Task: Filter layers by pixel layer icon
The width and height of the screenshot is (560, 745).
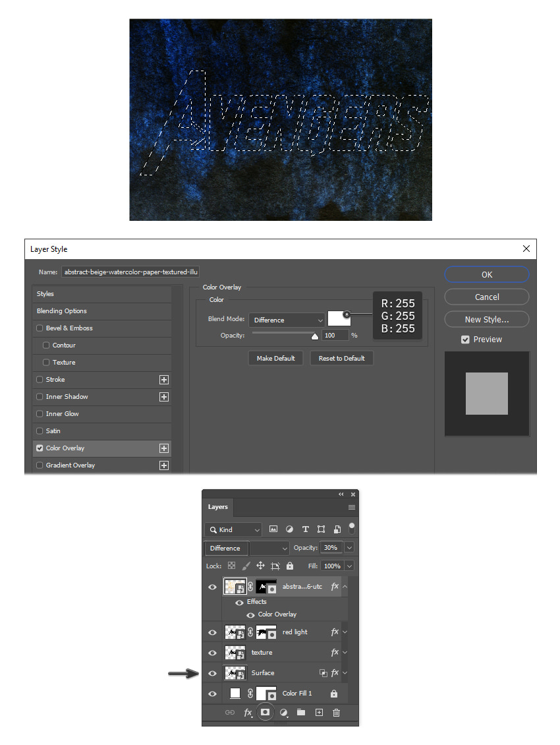Action: pos(273,529)
